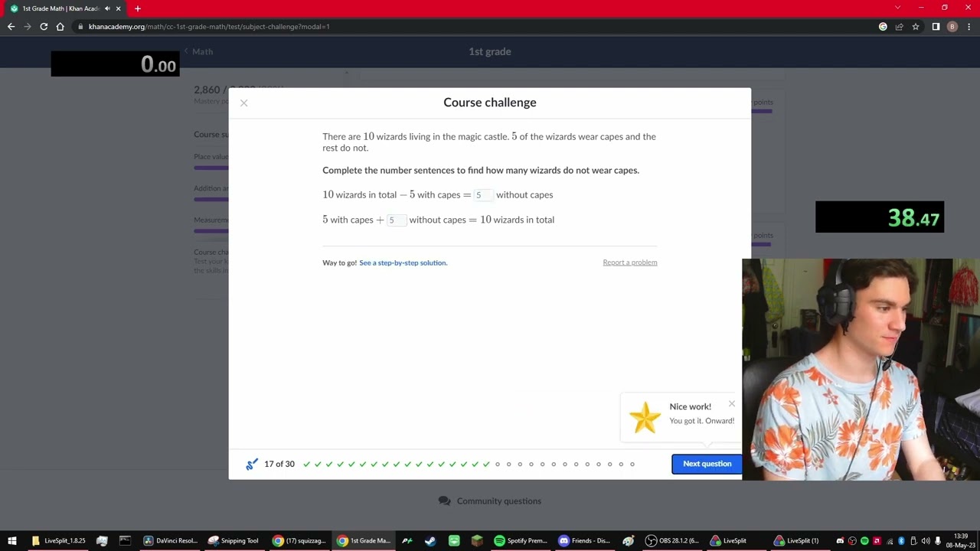
Task: Open the volume control in system tray
Action: 926,541
